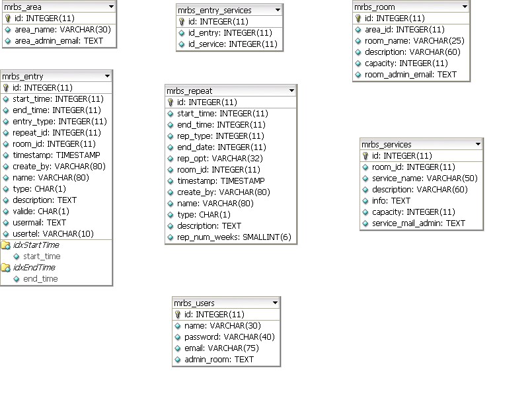Select the mrbs_area table title bar

pyautogui.click(x=22, y=7)
